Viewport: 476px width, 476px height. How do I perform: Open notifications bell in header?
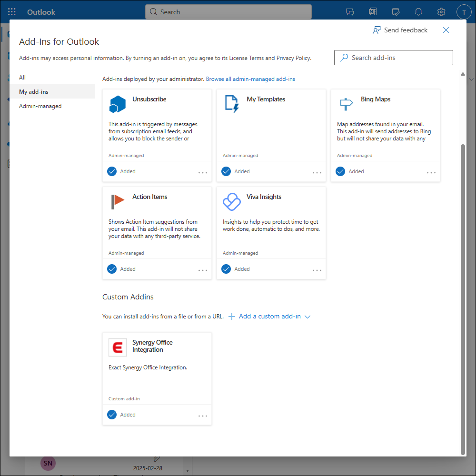click(418, 12)
